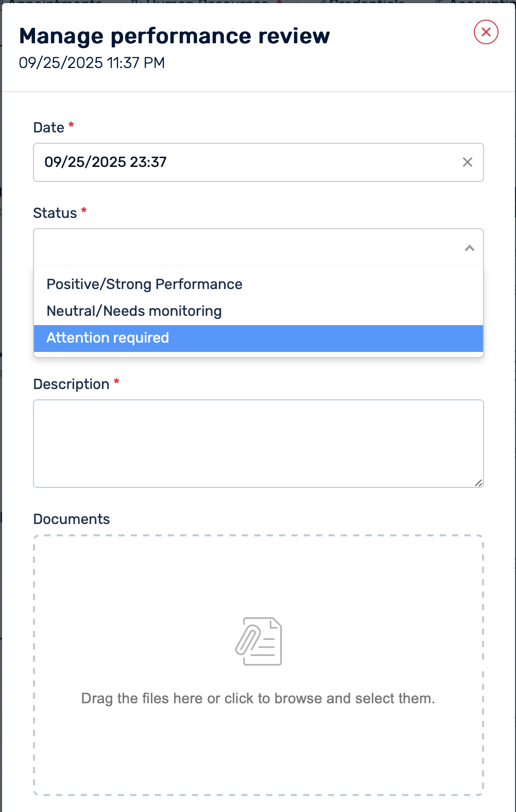Click the 09/25/2025 11:37 PM subtitle timestamp
The height and width of the screenshot is (812, 516).
pyautogui.click(x=92, y=63)
